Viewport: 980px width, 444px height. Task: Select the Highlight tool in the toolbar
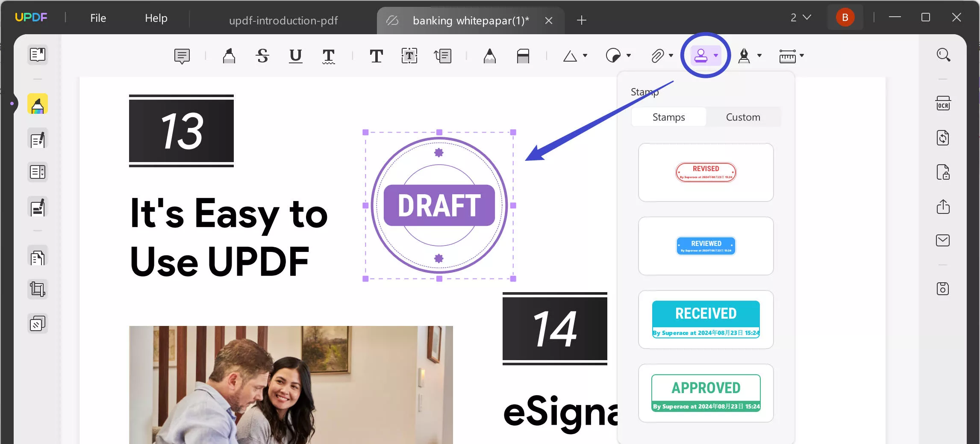tap(229, 56)
